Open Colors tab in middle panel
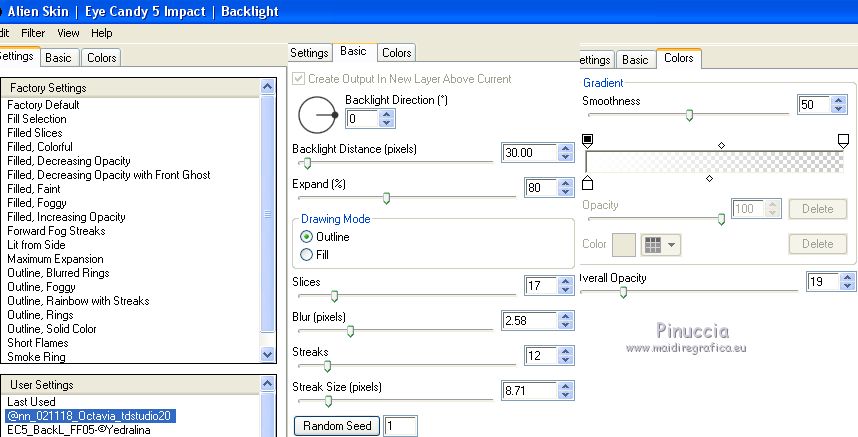Screen dimensions: 858x437 (x=397, y=53)
